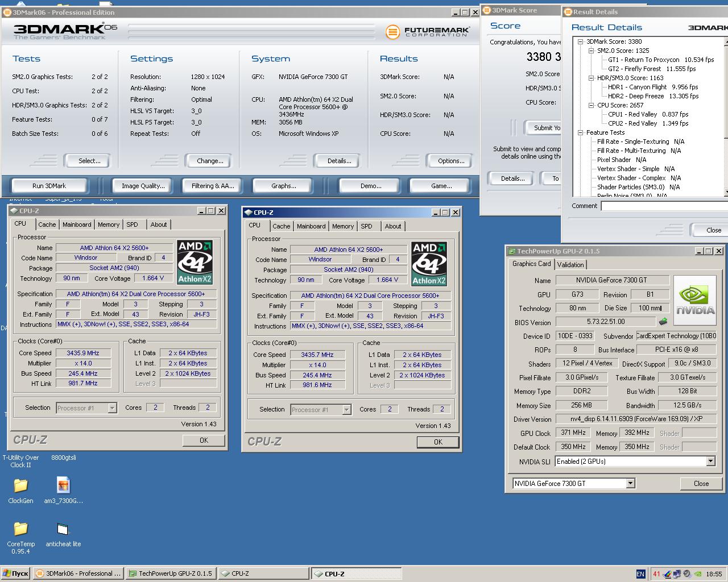Click the 3DMark06 title bar icon
The width and height of the screenshot is (728, 582).
click(7, 13)
